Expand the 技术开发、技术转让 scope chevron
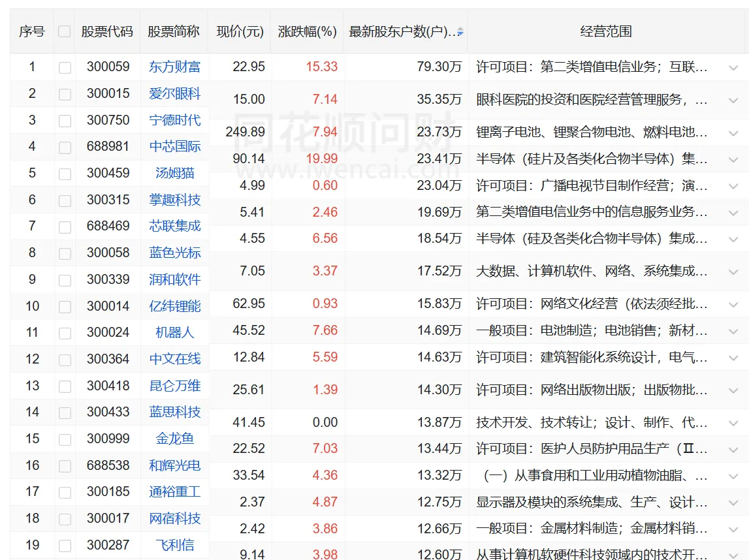The width and height of the screenshot is (749, 560). point(733,423)
